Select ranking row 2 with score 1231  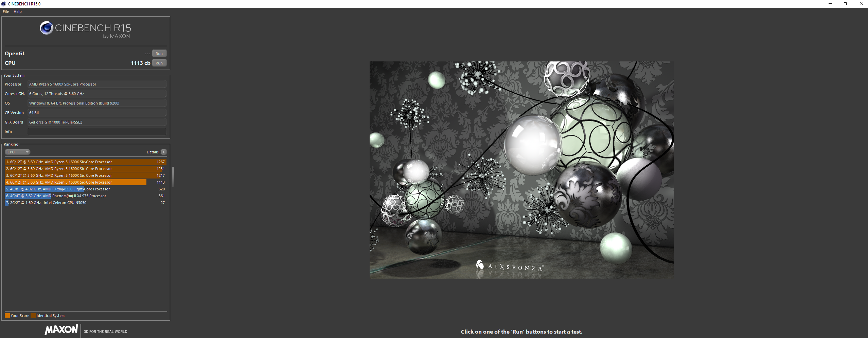pyautogui.click(x=86, y=169)
